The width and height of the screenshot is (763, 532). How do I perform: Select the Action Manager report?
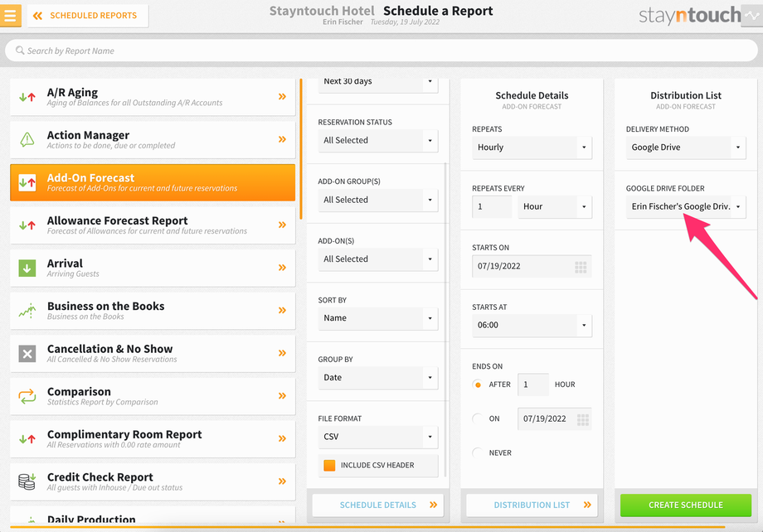tap(153, 139)
